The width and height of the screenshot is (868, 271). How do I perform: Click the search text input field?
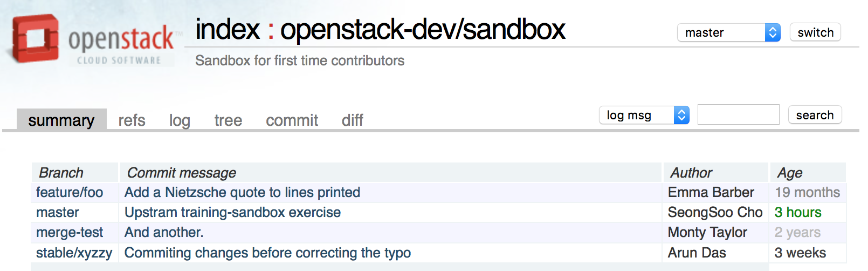pyautogui.click(x=738, y=115)
